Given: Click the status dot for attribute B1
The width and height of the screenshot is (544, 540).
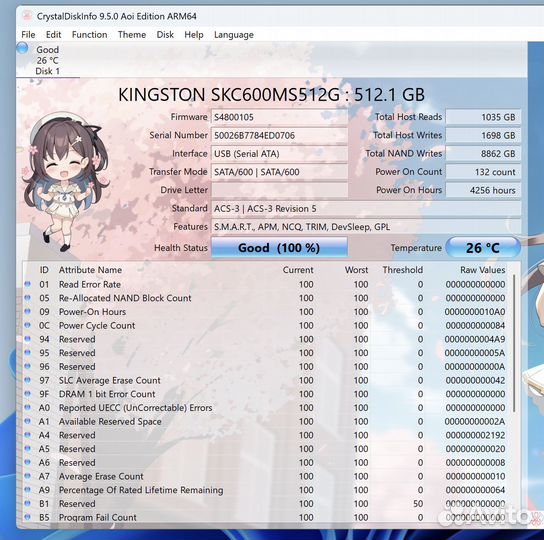Looking at the screenshot, I should click(x=28, y=503).
